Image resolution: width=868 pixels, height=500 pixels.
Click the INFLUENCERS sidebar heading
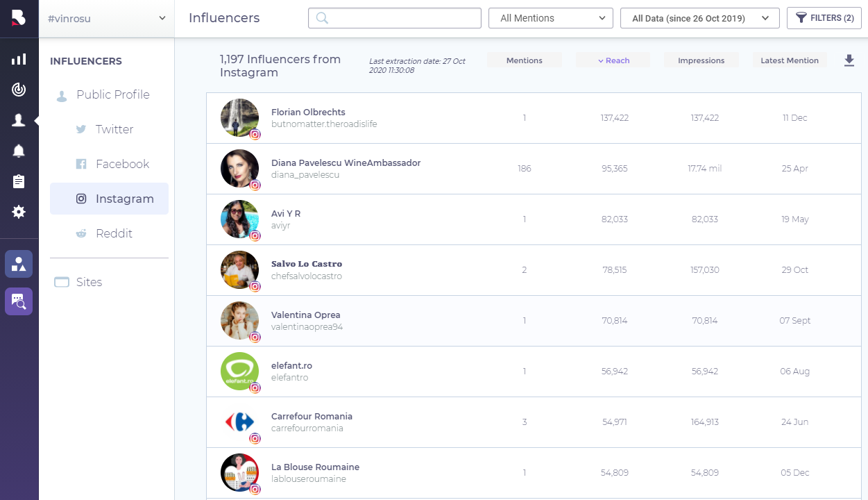tap(86, 61)
